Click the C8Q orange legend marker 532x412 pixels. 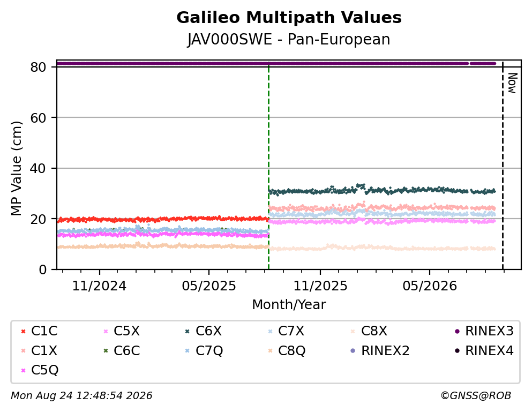click(270, 350)
